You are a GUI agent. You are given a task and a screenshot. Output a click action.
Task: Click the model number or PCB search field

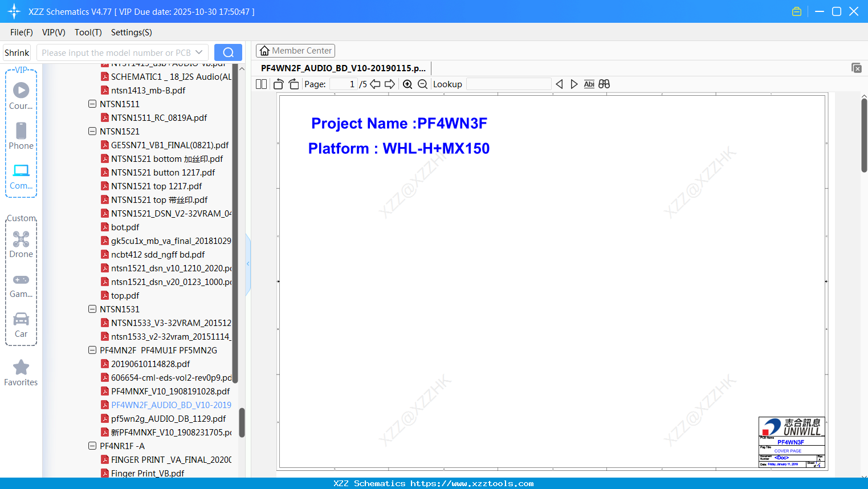coord(116,52)
